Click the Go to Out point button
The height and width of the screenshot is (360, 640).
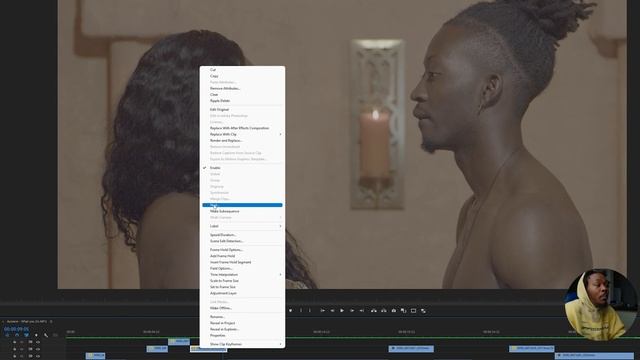tap(362, 311)
